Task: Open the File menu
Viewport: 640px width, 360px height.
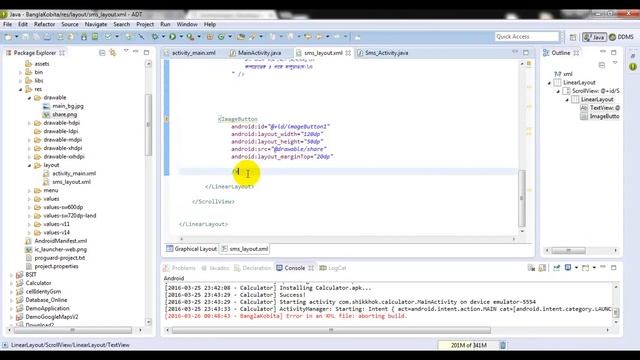Action: pyautogui.click(x=7, y=24)
